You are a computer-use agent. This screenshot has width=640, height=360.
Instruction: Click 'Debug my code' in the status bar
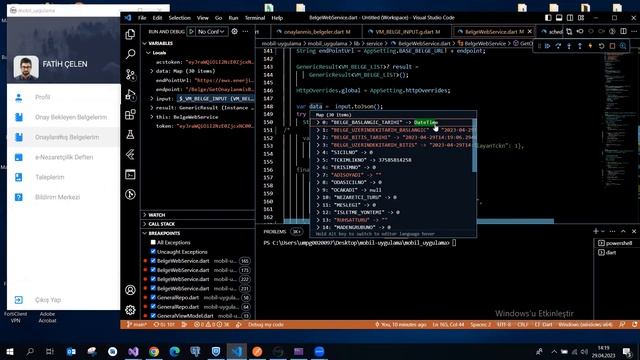click(x=266, y=324)
